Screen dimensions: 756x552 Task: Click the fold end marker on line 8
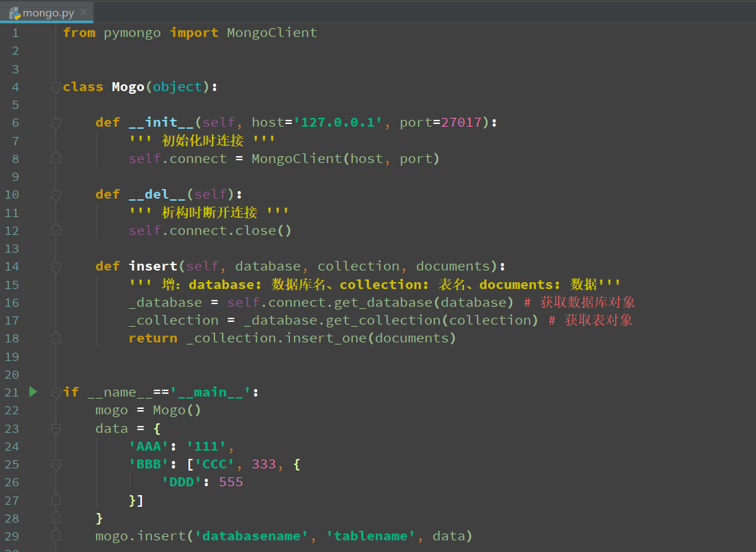click(x=56, y=158)
